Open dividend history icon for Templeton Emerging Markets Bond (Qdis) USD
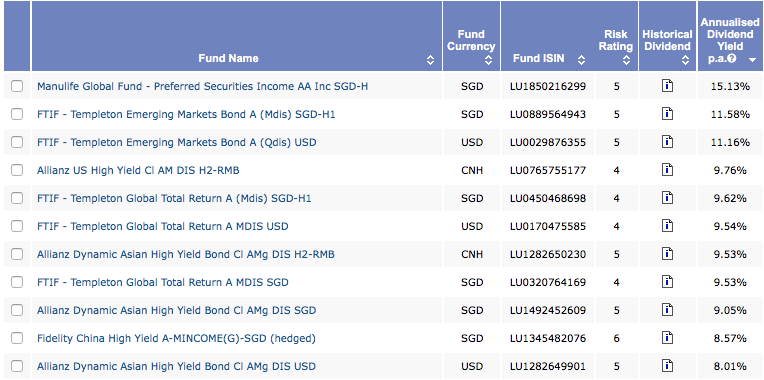This screenshot has height=380, width=764. coord(667,142)
